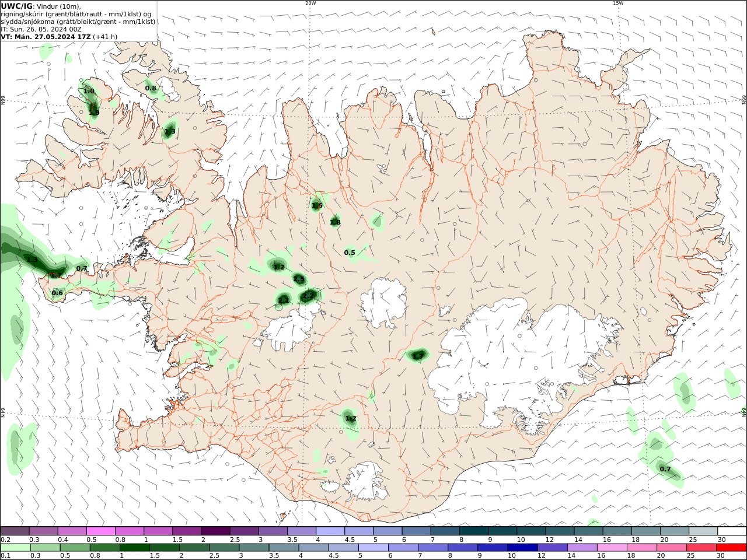
Task: Pick the darkest purple swatch in snow legend
Action: pos(215,531)
